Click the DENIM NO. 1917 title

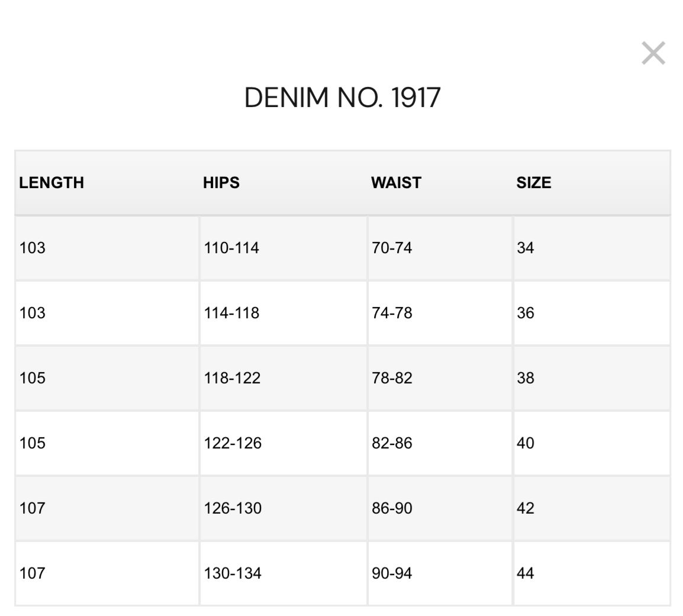[342, 98]
